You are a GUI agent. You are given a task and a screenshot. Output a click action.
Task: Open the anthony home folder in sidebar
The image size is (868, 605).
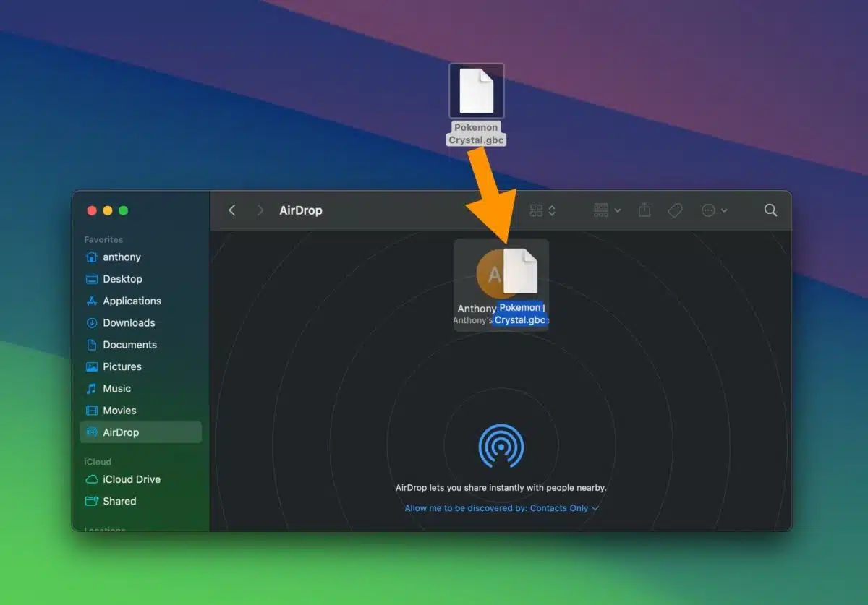[x=141, y=257]
